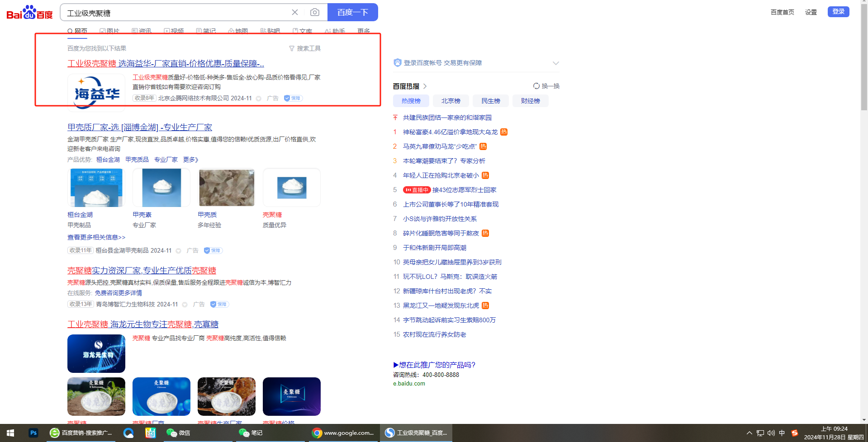Viewport: 868px width, 442px height.
Task: Click the camera image search icon
Action: coord(315,12)
